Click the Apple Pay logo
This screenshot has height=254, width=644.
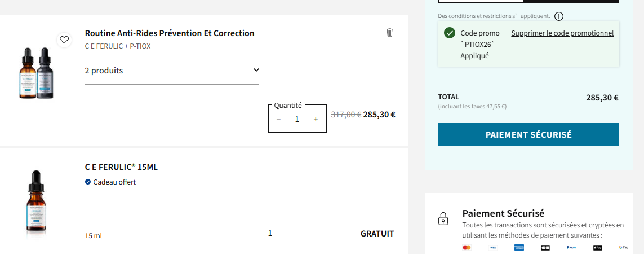(598, 247)
